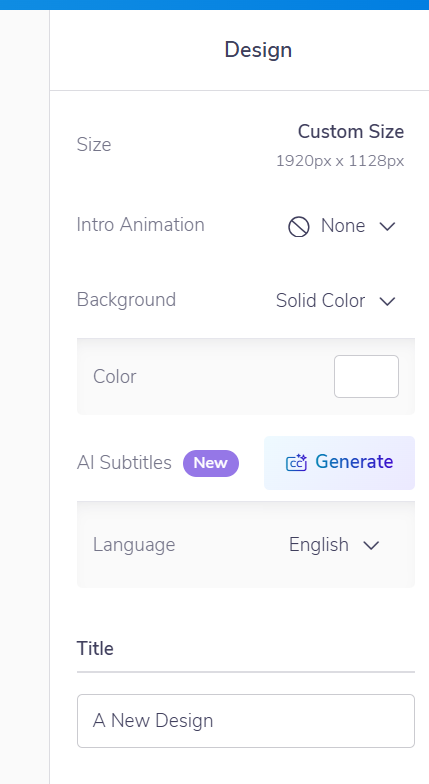
Task: Select the Design panel header
Action: 258,50
